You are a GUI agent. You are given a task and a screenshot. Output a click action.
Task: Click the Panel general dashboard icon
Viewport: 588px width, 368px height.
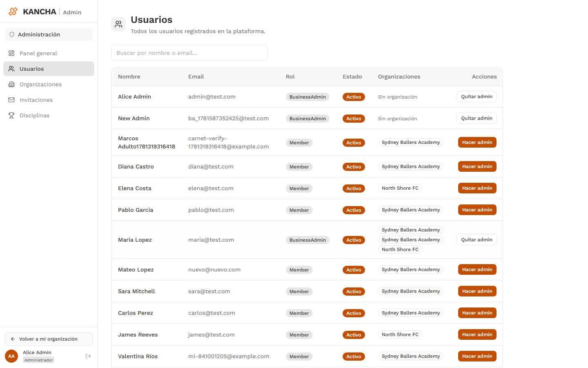click(x=11, y=53)
